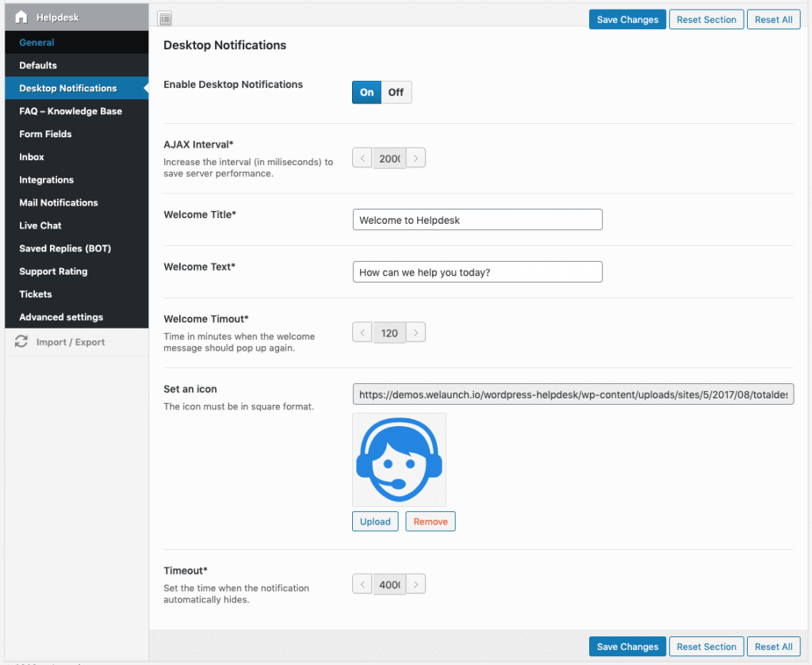The image size is (812, 665).
Task: Click the bottom Reset Section button
Action: [707, 647]
